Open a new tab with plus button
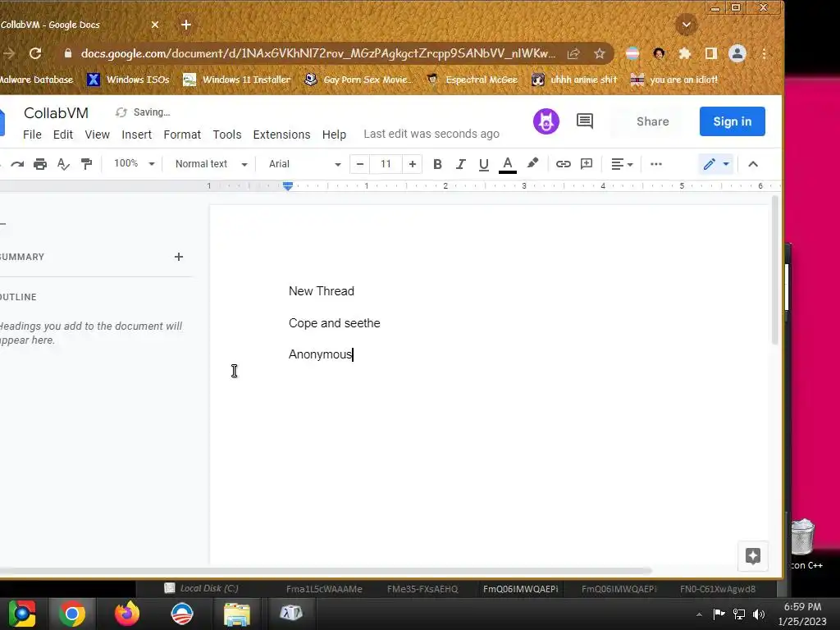Viewport: 840px width, 630px height. [x=186, y=25]
